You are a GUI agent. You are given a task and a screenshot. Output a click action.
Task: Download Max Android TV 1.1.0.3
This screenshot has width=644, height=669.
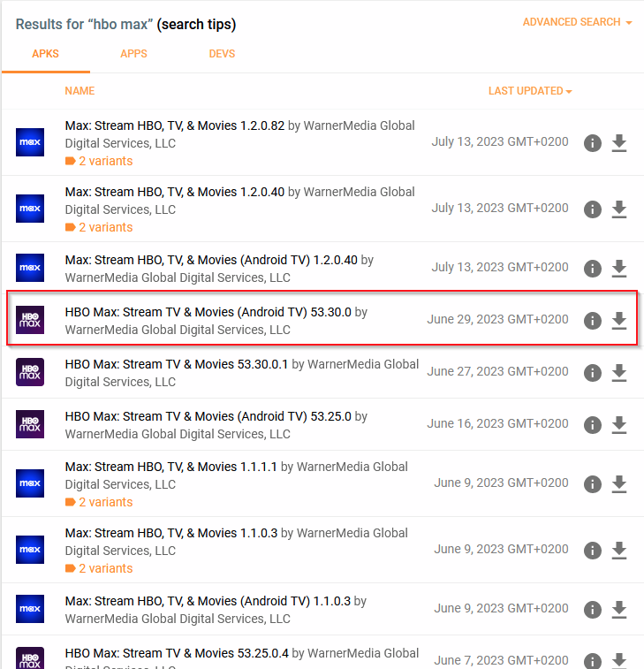point(619,609)
